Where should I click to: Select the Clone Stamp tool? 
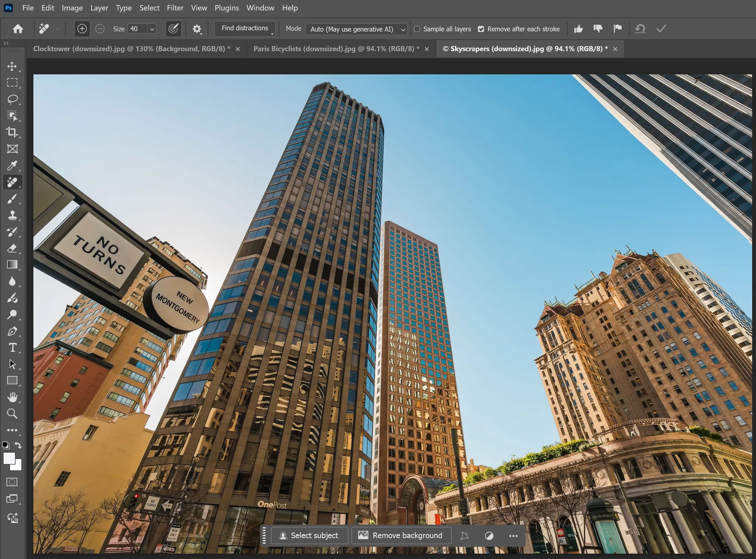[12, 215]
